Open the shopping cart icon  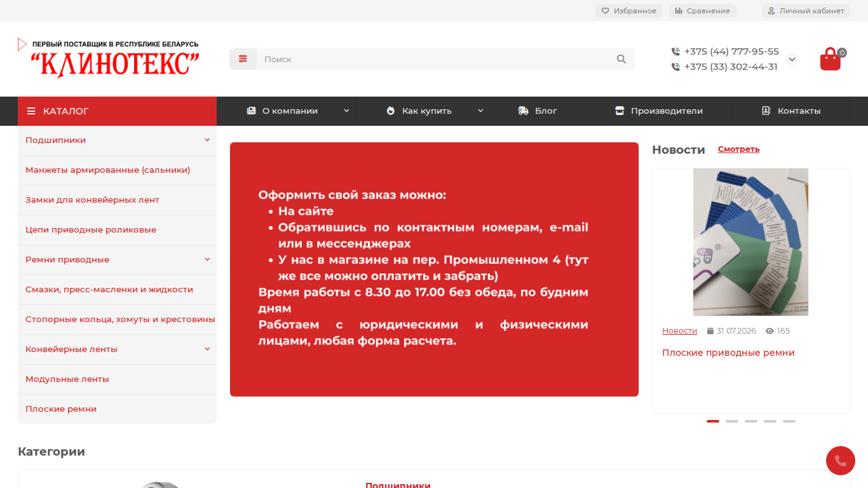pyautogui.click(x=831, y=59)
